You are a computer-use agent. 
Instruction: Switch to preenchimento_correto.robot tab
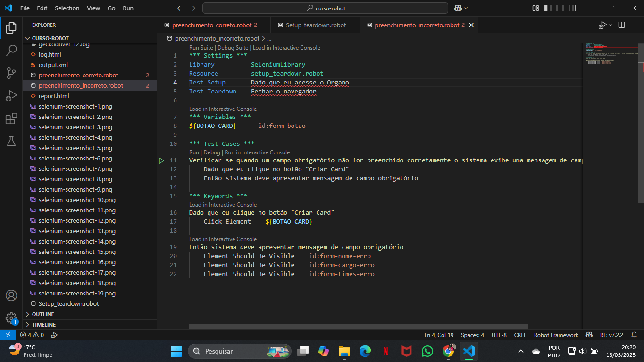(x=214, y=25)
